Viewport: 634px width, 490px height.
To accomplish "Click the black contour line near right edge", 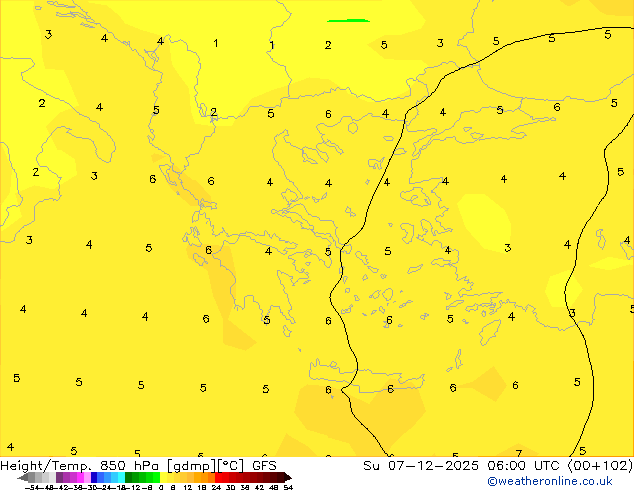I will point(608,200).
